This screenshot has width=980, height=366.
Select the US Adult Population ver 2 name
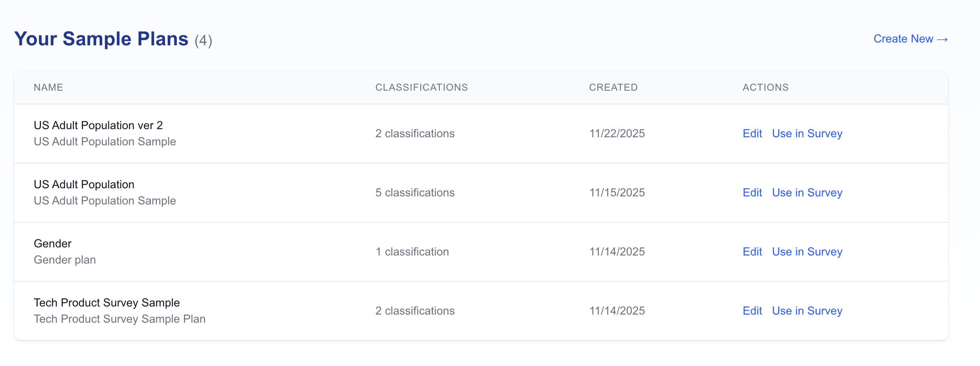click(98, 126)
